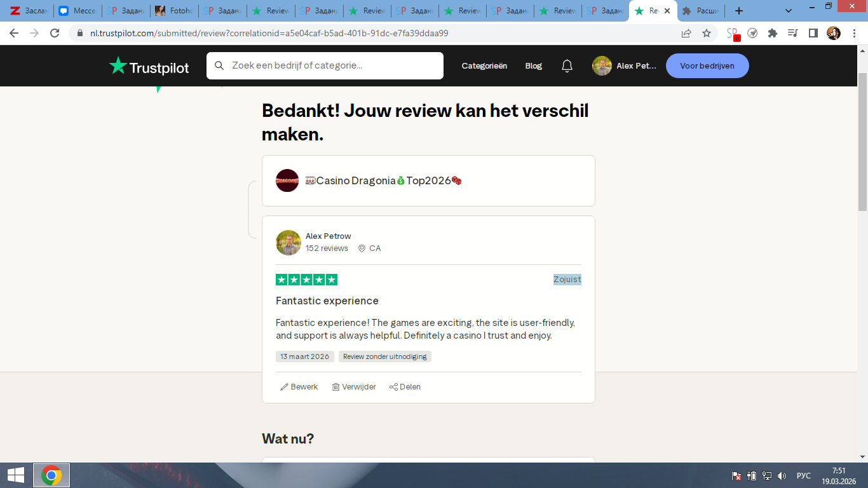Open the Casino Dragonia logo thumbnail
The height and width of the screenshot is (488, 868).
[x=287, y=180]
